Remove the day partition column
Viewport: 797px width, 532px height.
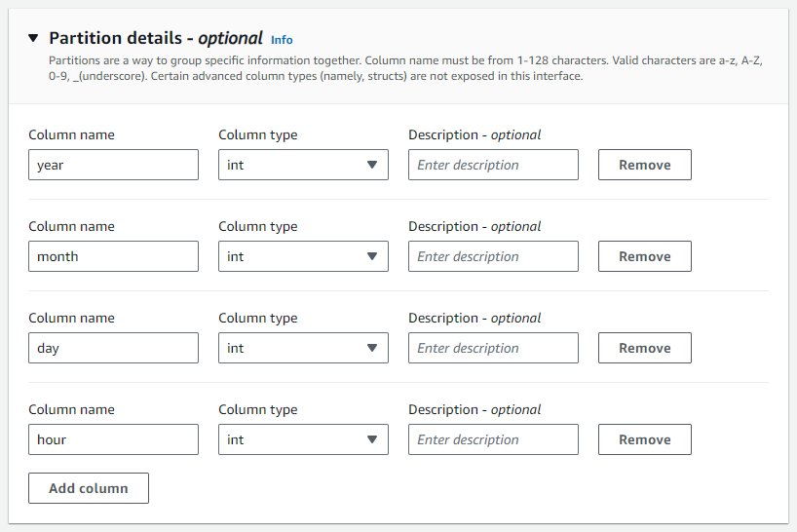[x=644, y=348]
